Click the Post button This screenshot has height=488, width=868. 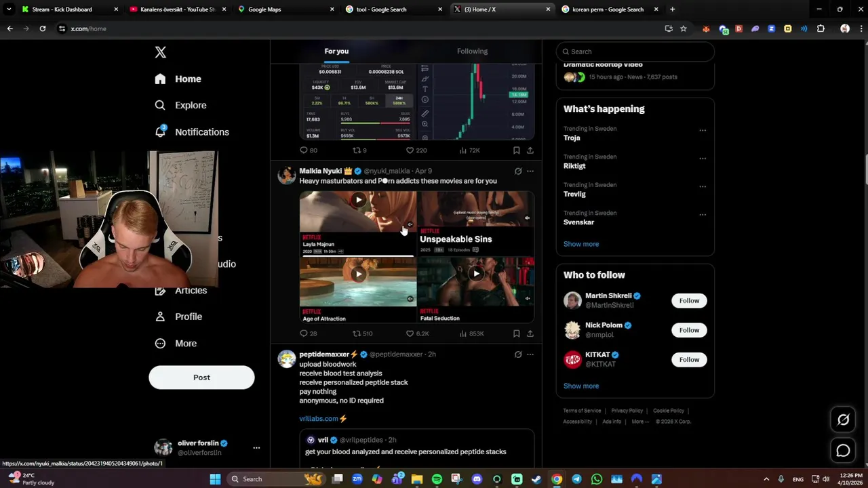tap(201, 378)
